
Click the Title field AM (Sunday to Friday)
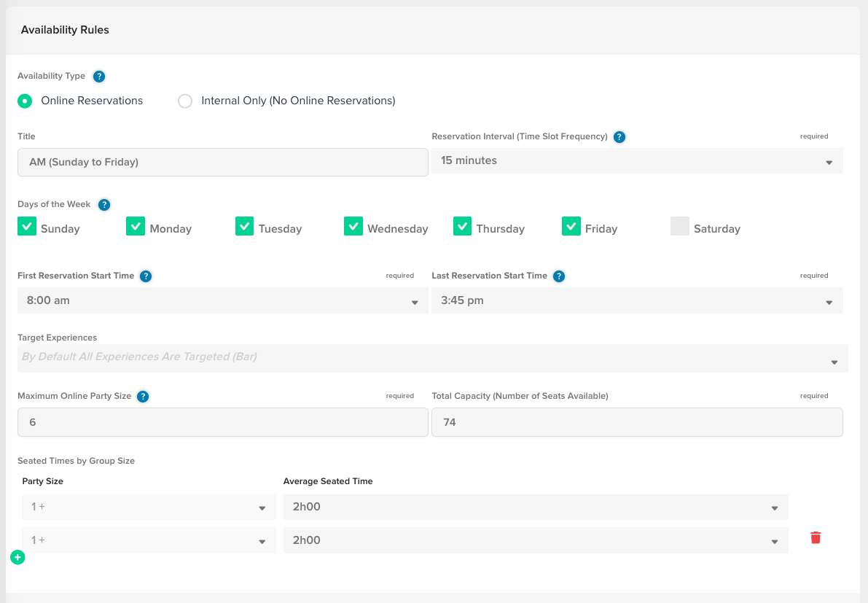click(222, 163)
